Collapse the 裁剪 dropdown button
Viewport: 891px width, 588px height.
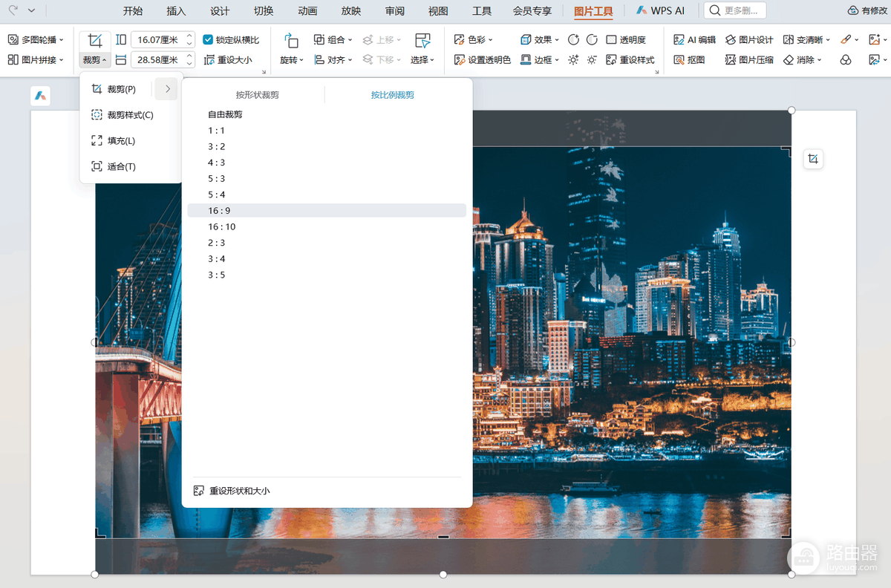point(95,60)
